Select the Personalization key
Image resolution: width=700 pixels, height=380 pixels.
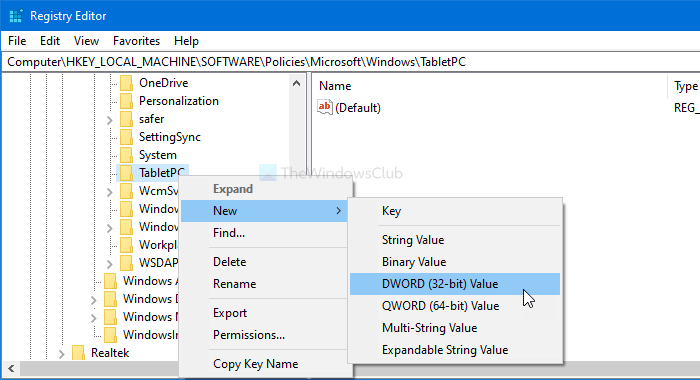pos(179,101)
